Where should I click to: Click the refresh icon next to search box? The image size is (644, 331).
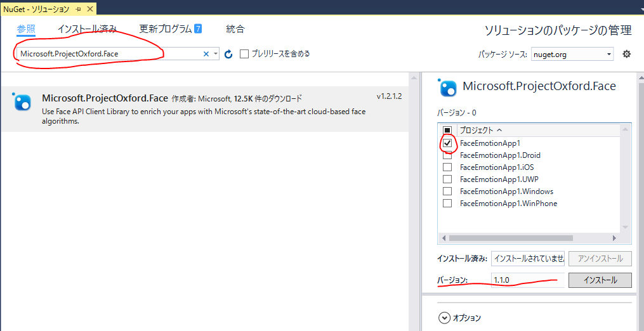(x=229, y=54)
